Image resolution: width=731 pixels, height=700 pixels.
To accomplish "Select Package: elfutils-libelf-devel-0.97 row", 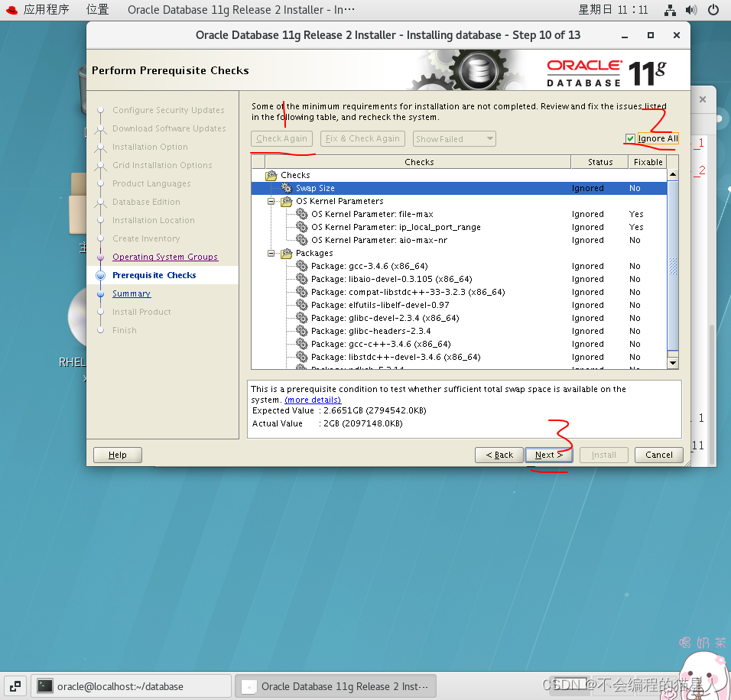I will coord(460,305).
